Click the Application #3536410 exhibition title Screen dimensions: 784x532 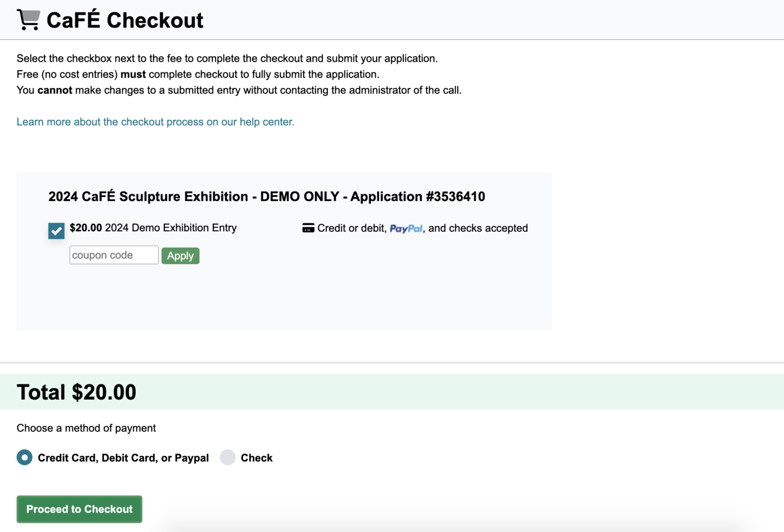tap(266, 197)
